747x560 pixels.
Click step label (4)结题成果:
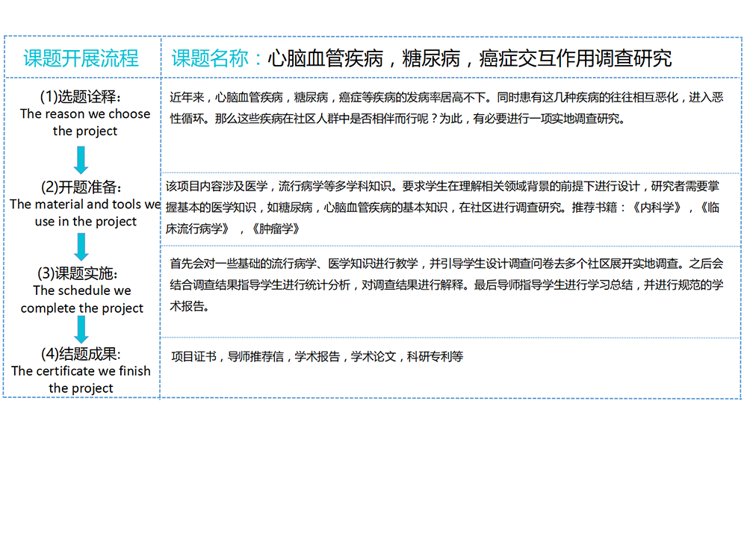(81, 354)
